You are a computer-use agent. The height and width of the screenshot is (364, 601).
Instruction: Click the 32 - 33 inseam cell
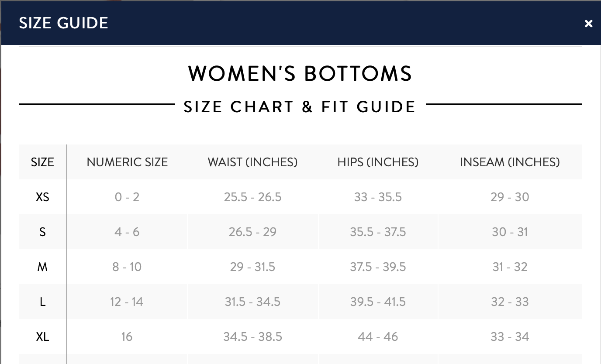pyautogui.click(x=510, y=302)
